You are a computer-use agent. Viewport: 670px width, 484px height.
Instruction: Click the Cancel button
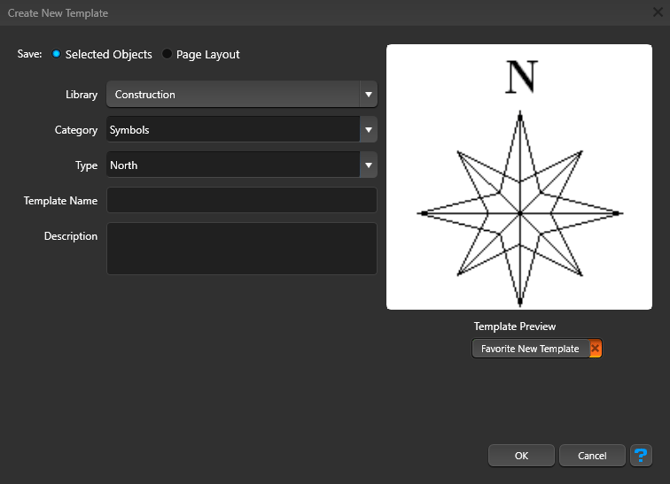coord(592,455)
